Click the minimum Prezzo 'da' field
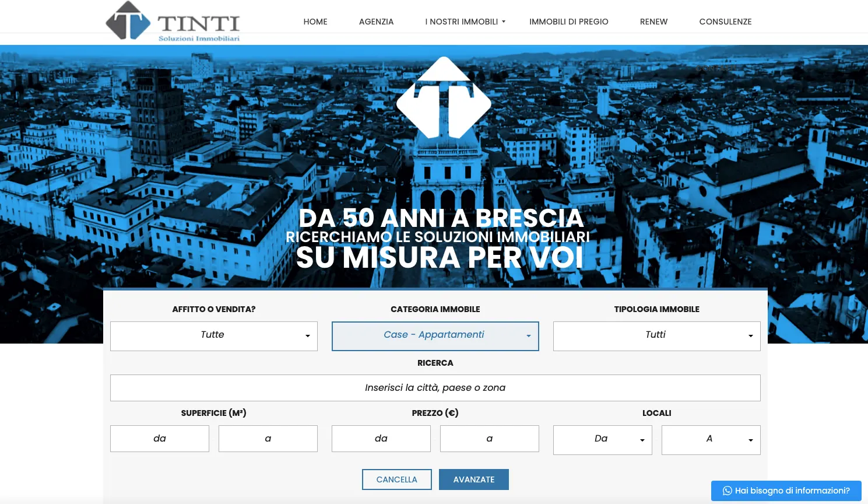The width and height of the screenshot is (868, 504). pyautogui.click(x=381, y=439)
